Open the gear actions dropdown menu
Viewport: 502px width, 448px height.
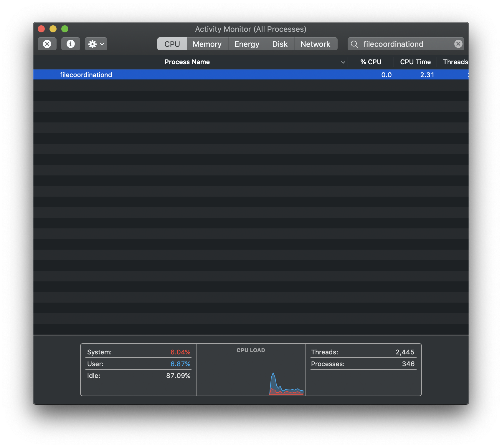point(96,44)
